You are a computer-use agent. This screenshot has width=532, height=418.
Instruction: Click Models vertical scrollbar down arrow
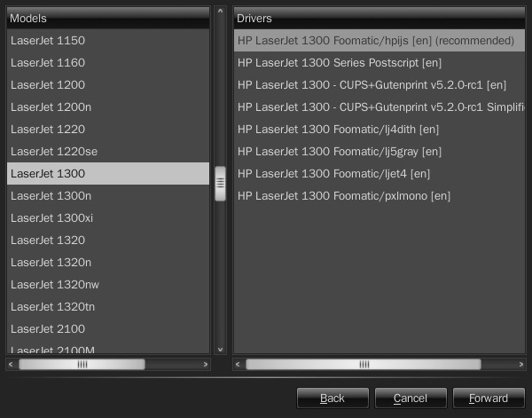click(220, 349)
